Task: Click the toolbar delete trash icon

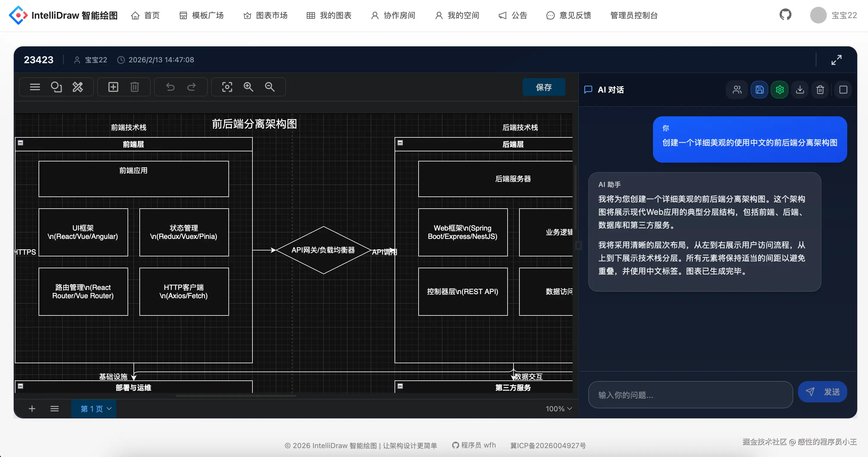Action: pyautogui.click(x=134, y=87)
